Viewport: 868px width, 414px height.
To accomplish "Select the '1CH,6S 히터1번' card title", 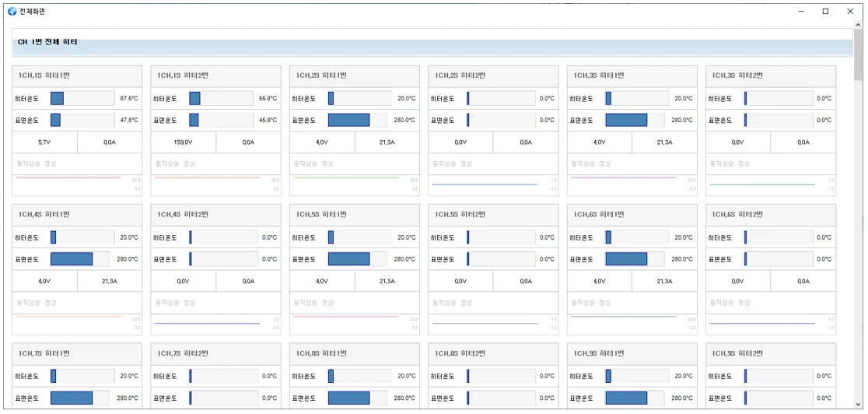I will 599,215.
